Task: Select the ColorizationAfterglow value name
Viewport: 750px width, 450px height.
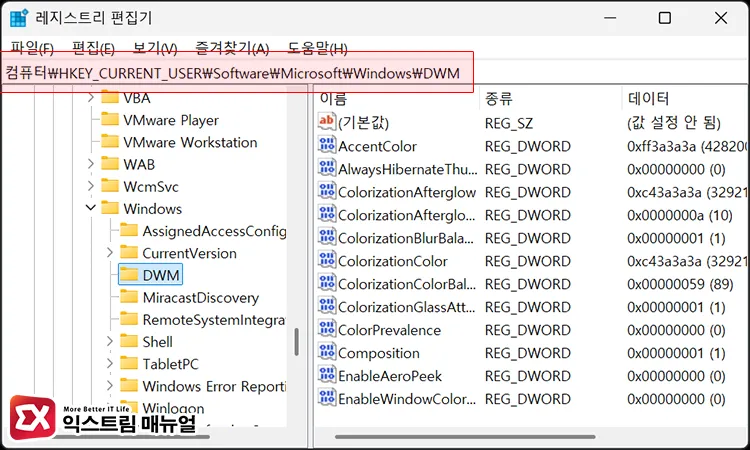Action: tap(407, 192)
